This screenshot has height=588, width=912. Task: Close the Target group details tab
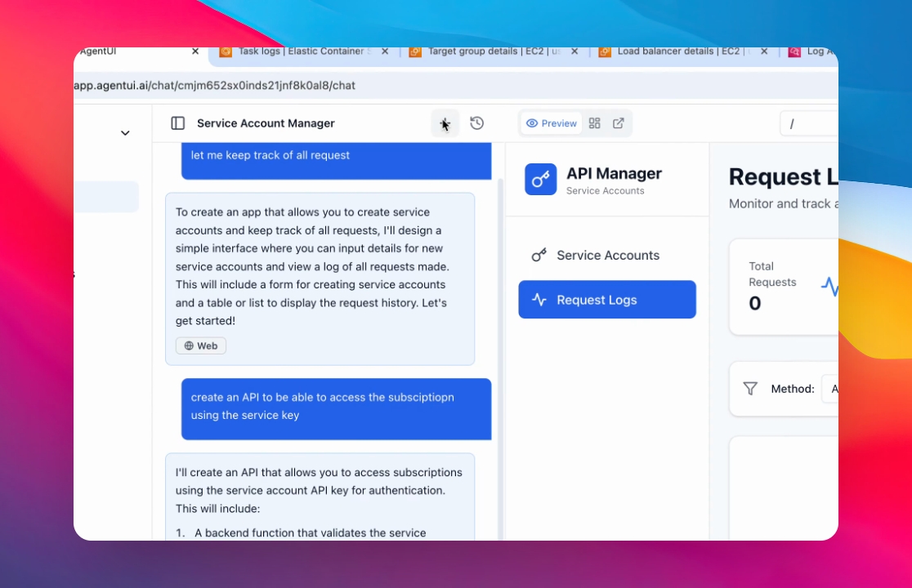574,51
